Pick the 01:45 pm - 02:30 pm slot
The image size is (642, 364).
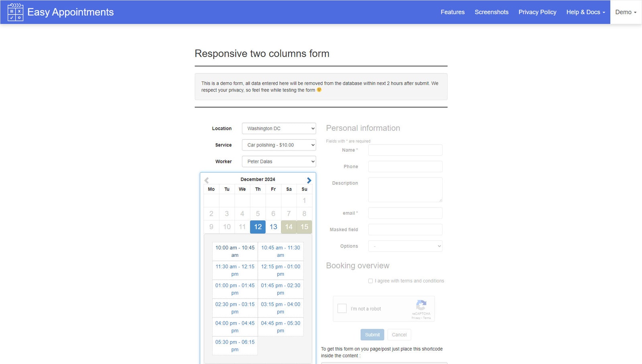(280, 289)
